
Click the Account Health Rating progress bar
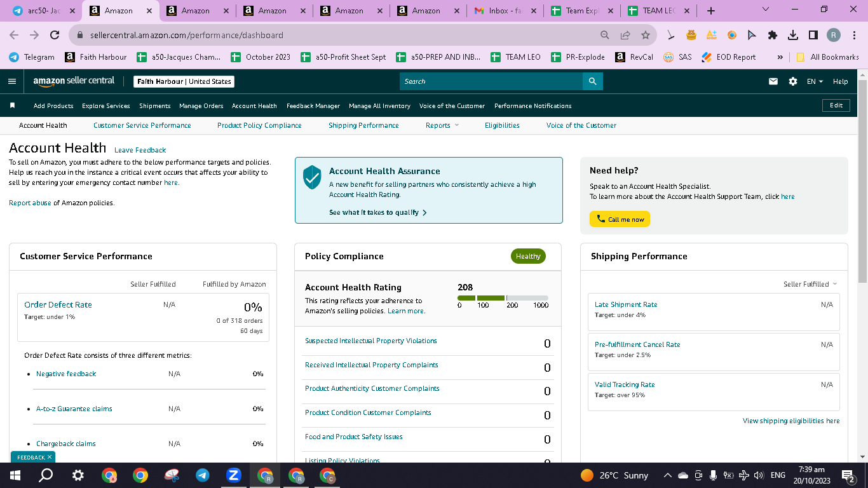click(x=503, y=297)
